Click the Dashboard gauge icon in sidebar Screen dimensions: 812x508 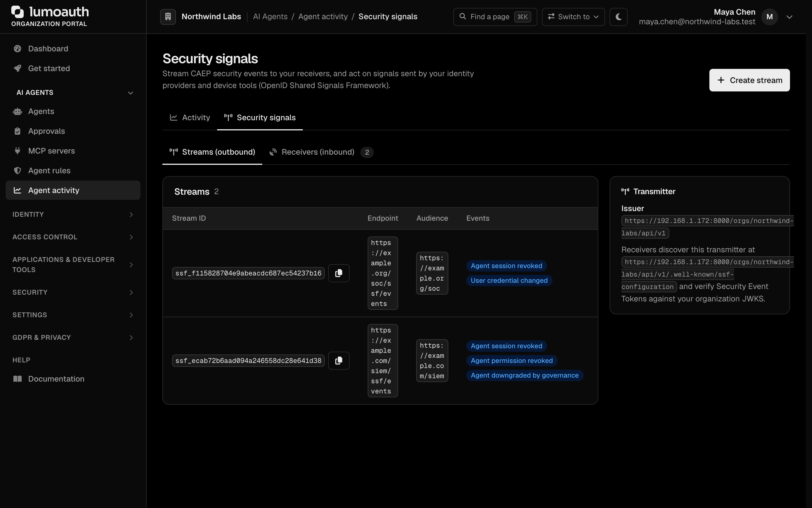click(x=17, y=49)
